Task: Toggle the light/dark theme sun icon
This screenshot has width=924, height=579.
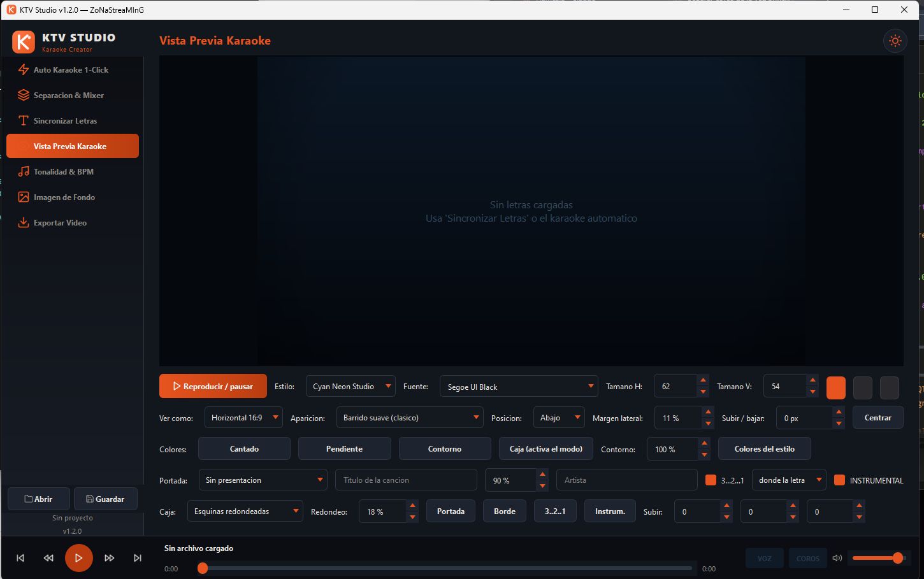Action: [895, 41]
